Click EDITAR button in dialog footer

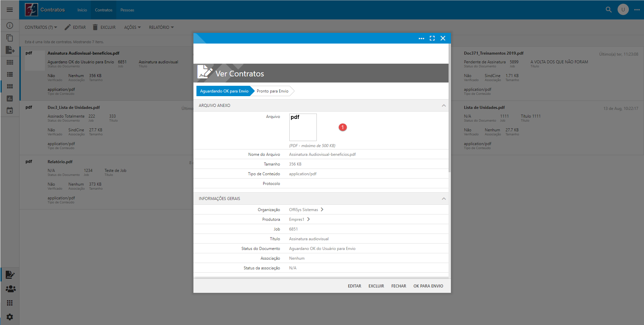[x=354, y=286]
